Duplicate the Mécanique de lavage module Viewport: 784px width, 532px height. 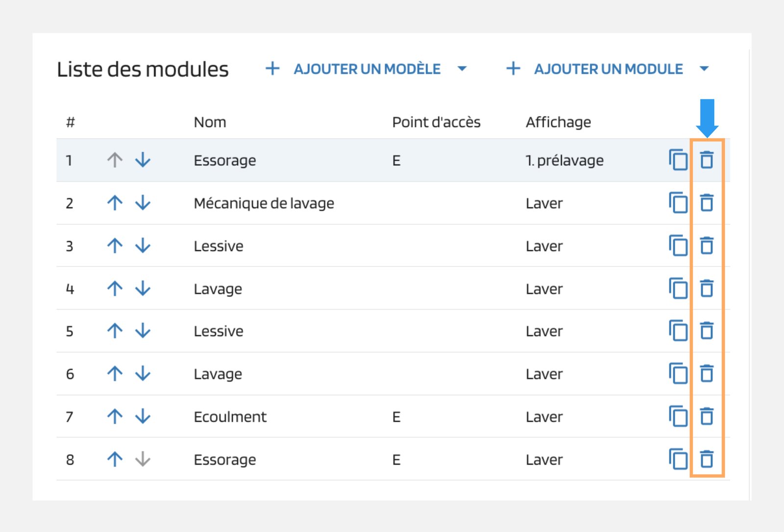point(678,203)
